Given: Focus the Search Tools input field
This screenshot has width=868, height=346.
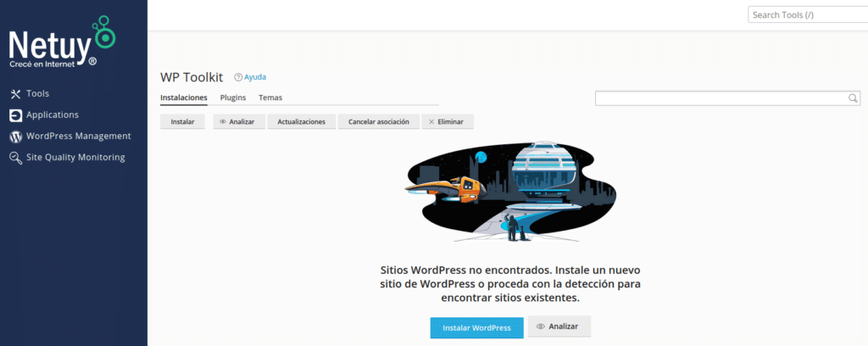Looking at the screenshot, I should pos(808,15).
